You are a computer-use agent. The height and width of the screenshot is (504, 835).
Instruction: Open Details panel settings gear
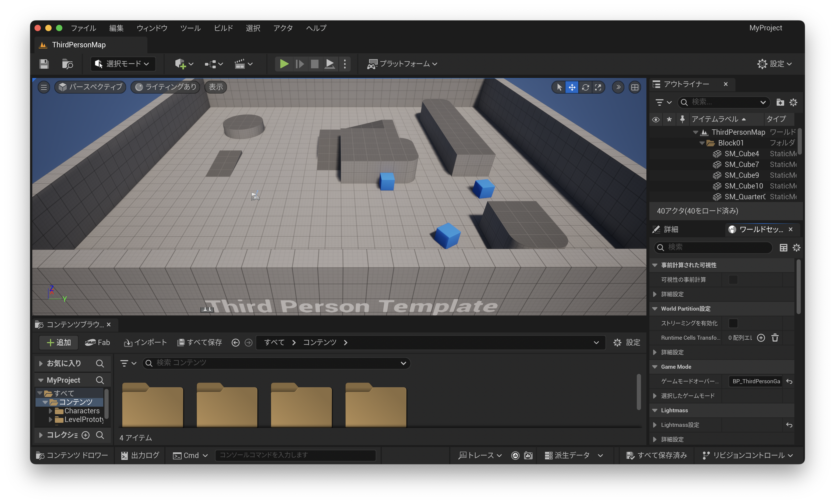(x=797, y=248)
